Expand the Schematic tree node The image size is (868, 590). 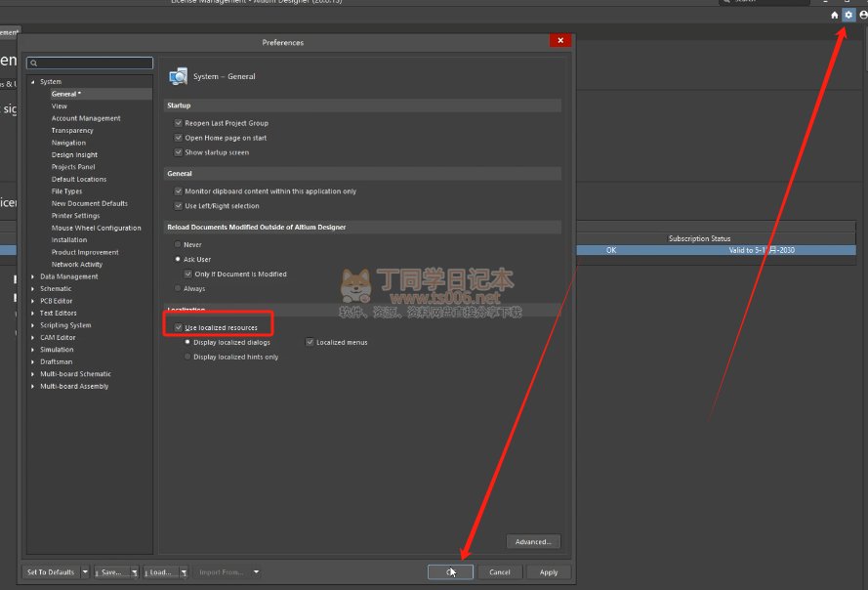tap(32, 288)
